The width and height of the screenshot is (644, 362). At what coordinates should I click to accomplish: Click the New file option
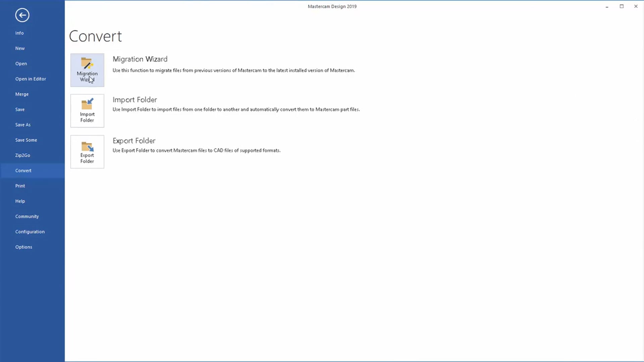(x=20, y=48)
